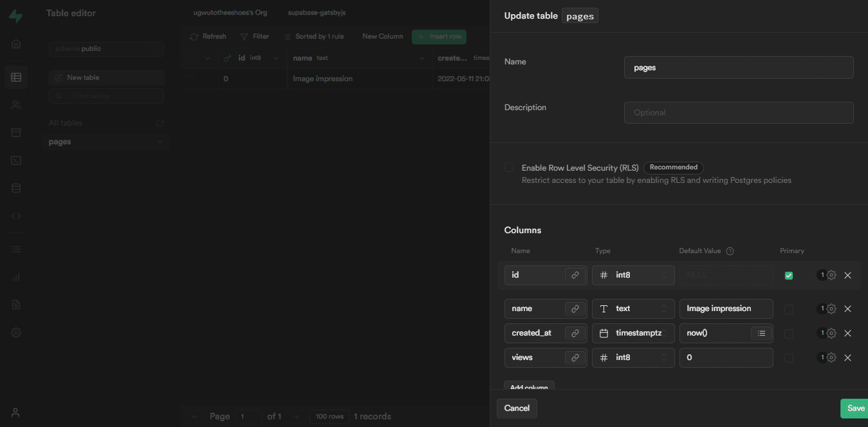The width and height of the screenshot is (868, 427).
Task: Open Authentication users icon in sidebar
Action: 16,105
